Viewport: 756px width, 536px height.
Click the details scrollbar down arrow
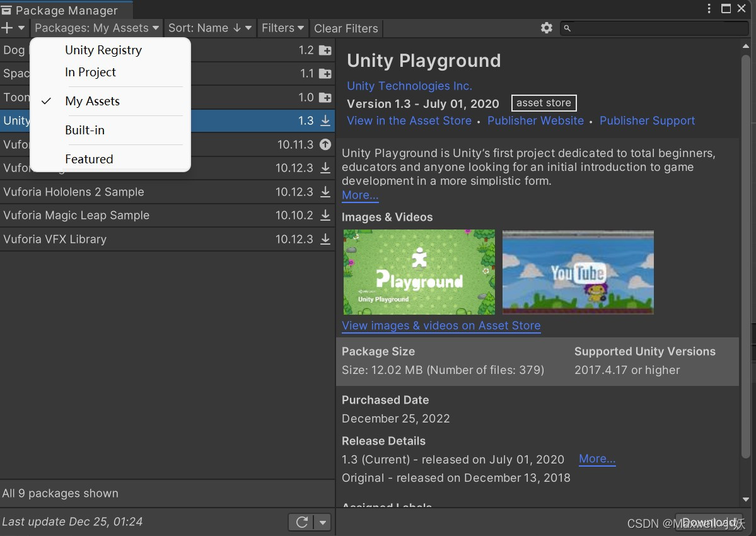pos(746,499)
